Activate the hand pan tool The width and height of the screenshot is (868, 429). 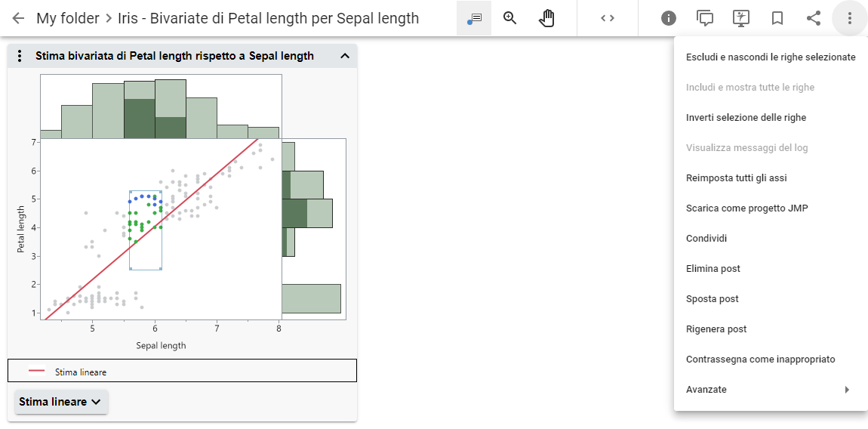[x=546, y=18]
